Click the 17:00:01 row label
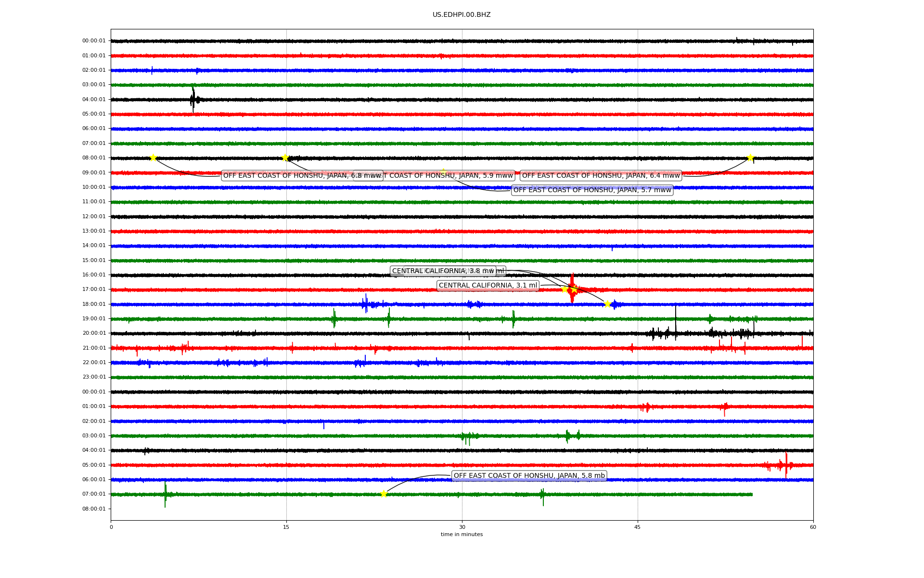924x578 pixels. (94, 289)
